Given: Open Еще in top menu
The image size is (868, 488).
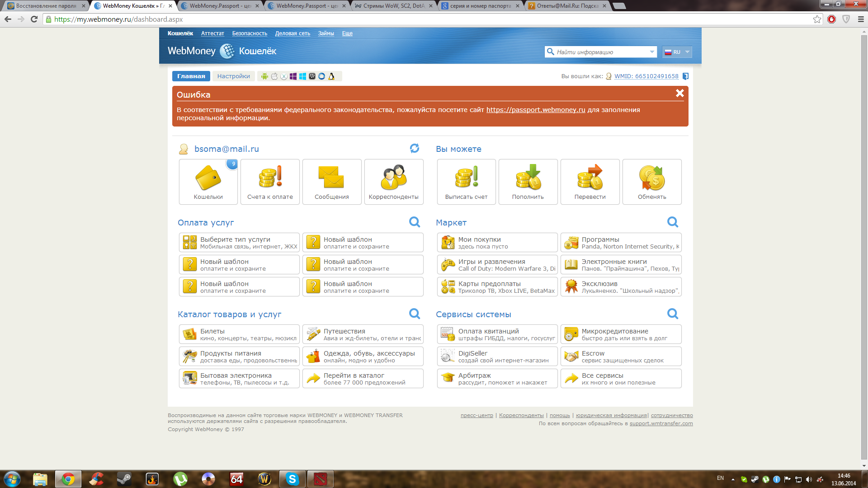Looking at the screenshot, I should coord(347,33).
